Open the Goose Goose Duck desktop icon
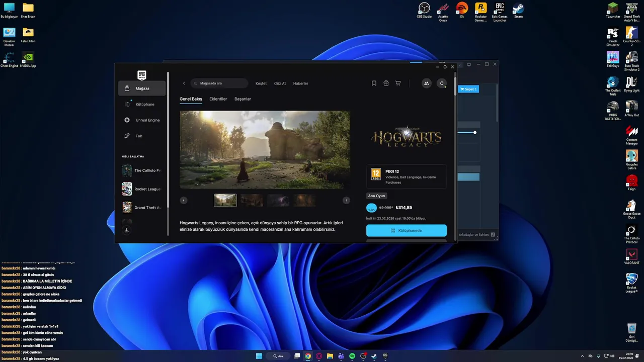 pyautogui.click(x=631, y=209)
